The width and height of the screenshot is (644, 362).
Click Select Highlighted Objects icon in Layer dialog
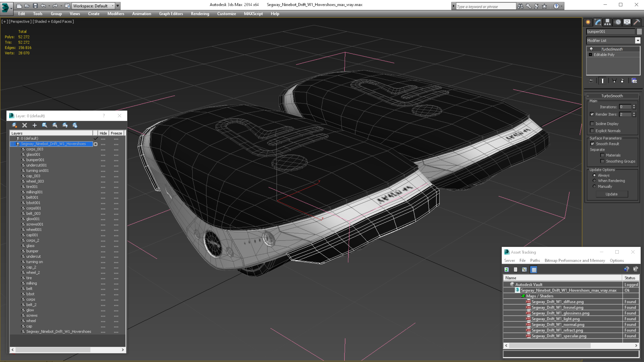pos(44,125)
